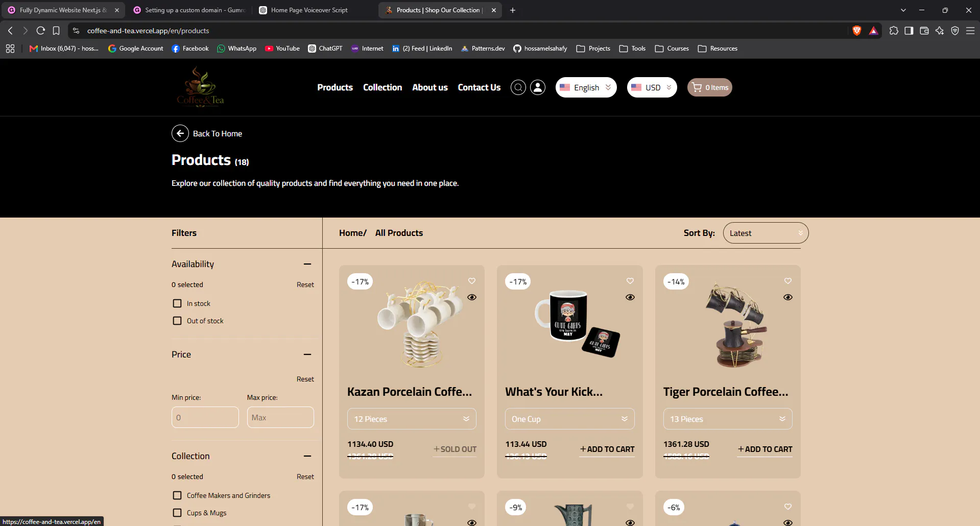Click the Min price input field
Viewport: 980px width, 526px height.
(205, 417)
